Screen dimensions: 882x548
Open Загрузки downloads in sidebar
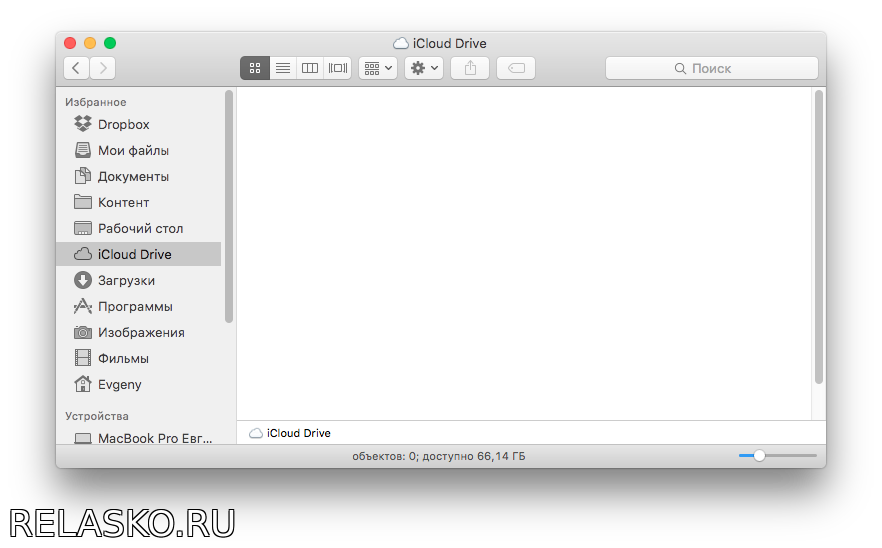click(126, 281)
